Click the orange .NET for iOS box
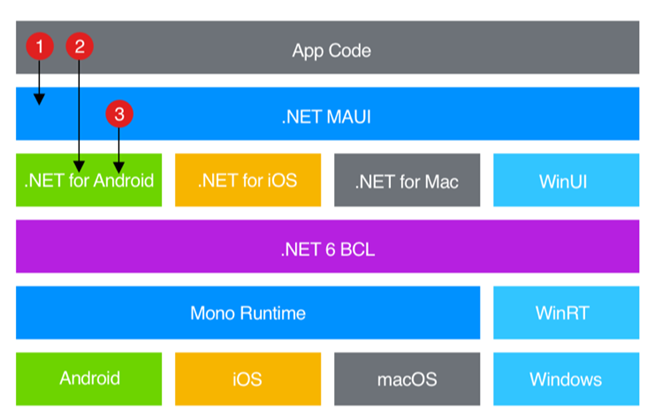This screenshot has width=655, height=419. point(247,181)
